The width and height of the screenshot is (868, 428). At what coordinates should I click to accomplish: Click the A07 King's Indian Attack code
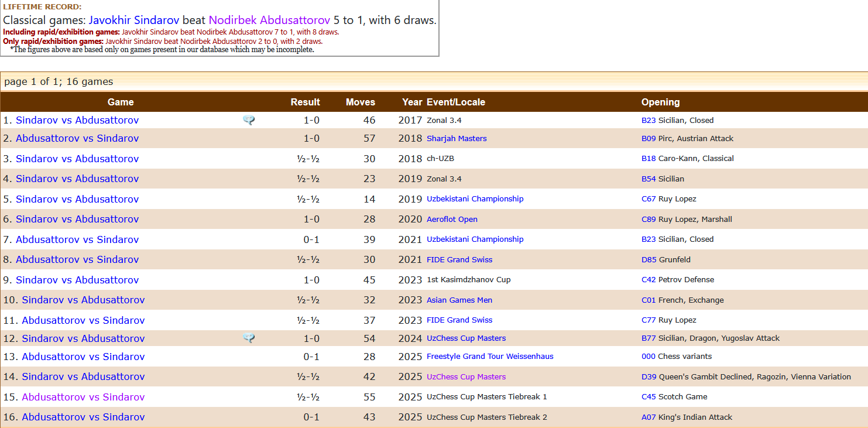point(649,417)
